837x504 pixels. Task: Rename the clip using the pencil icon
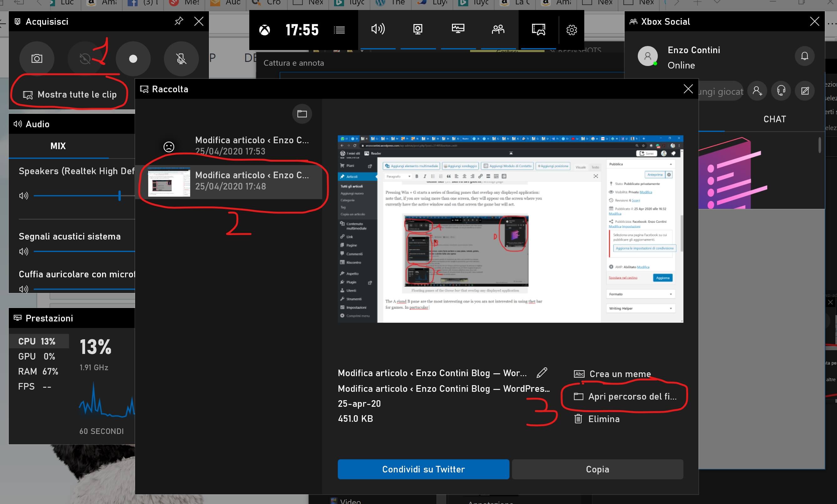click(x=542, y=373)
